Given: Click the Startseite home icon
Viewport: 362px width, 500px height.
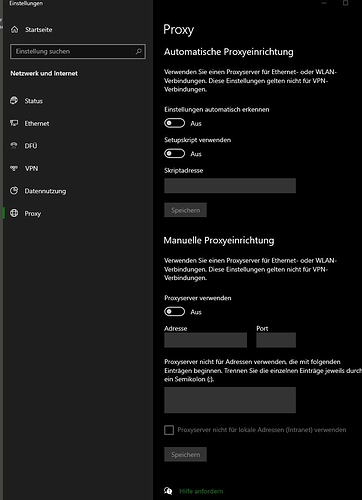Looking at the screenshot, I should pyautogui.click(x=14, y=30).
